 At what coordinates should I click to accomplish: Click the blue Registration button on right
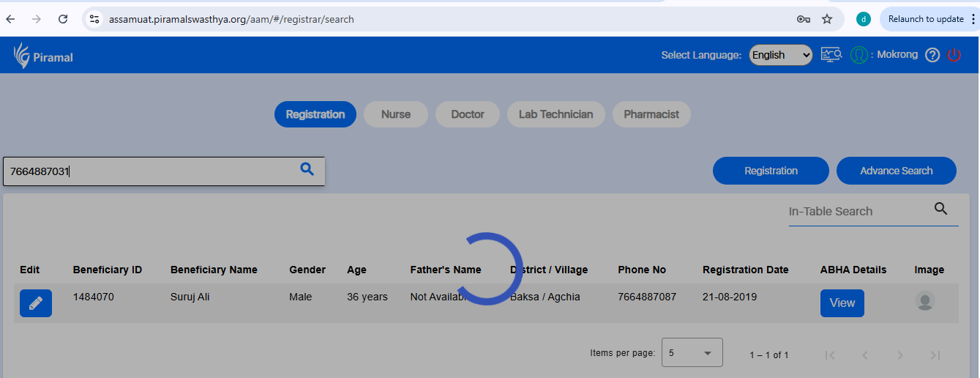tap(771, 171)
